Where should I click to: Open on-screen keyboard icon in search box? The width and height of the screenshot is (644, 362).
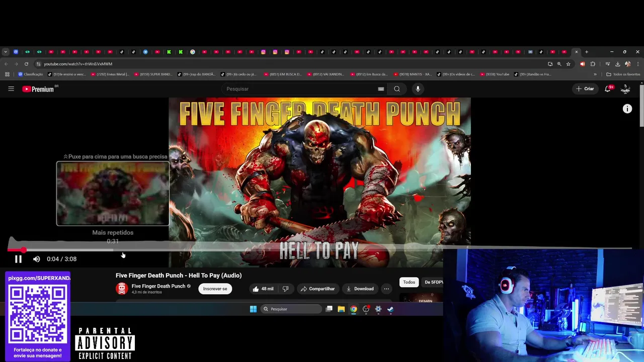click(x=381, y=89)
